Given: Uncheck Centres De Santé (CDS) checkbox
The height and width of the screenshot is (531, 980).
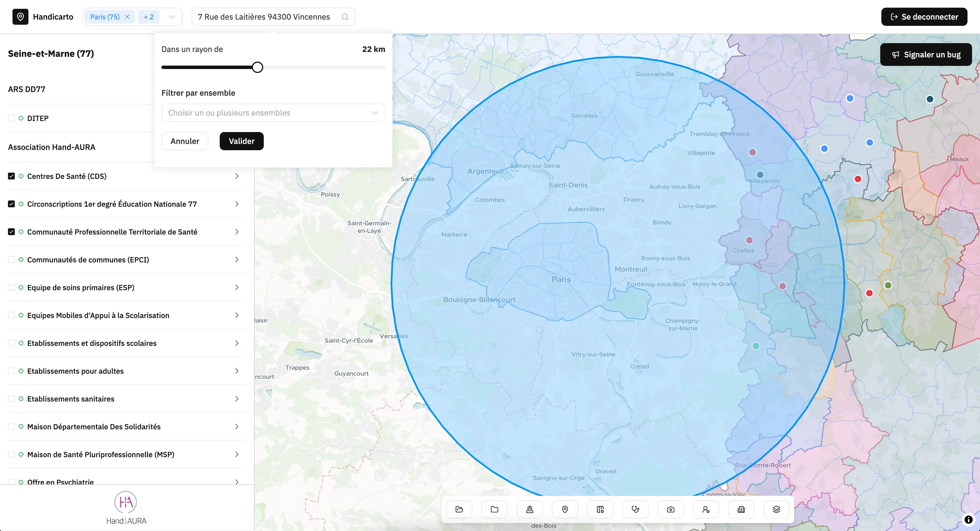Looking at the screenshot, I should pyautogui.click(x=11, y=176).
